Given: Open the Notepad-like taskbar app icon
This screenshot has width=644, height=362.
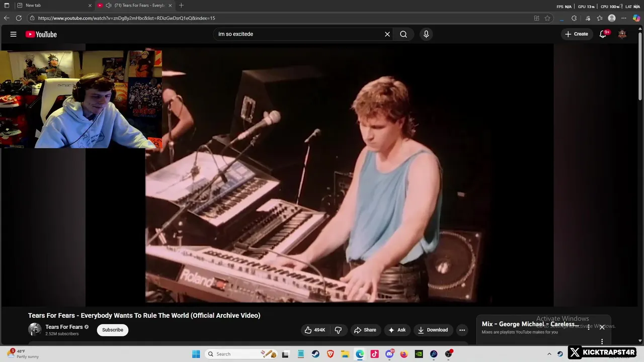Looking at the screenshot, I should pos(300,354).
